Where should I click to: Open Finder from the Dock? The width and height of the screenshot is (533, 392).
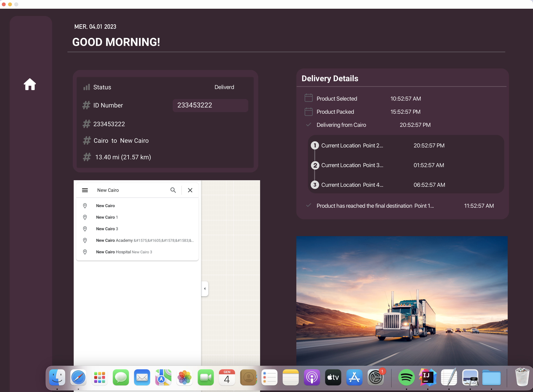pos(57,377)
